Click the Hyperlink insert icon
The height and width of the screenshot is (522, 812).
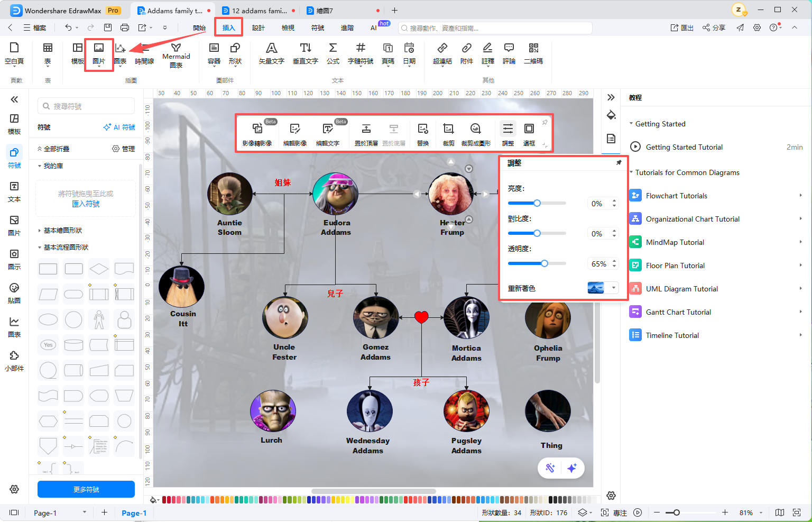coord(442,48)
